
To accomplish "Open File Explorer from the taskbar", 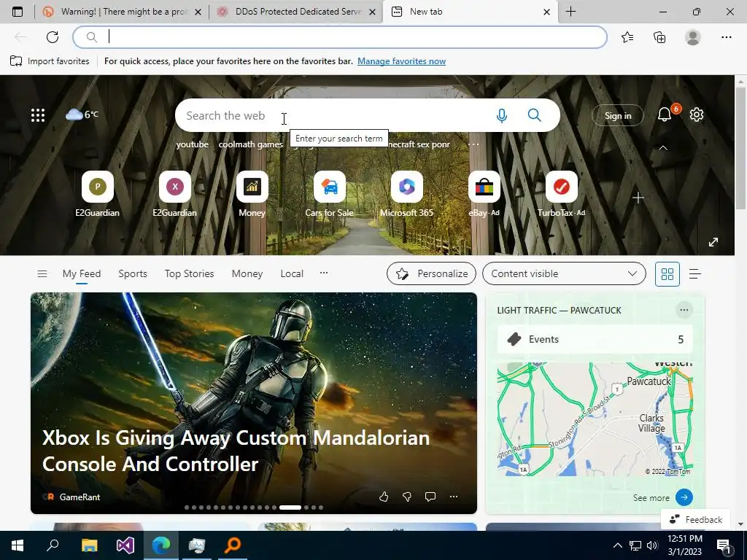I will tap(90, 545).
